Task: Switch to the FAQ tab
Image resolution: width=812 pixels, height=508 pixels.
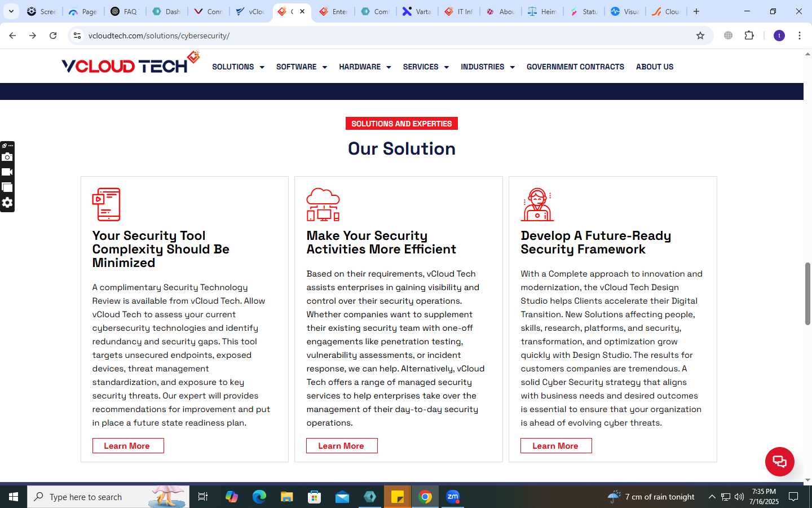Action: click(x=125, y=11)
